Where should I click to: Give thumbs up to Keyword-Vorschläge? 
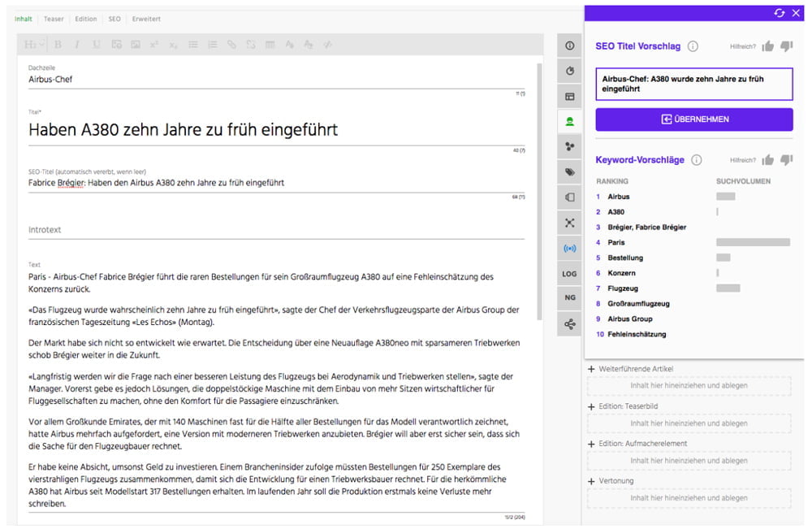tap(767, 160)
